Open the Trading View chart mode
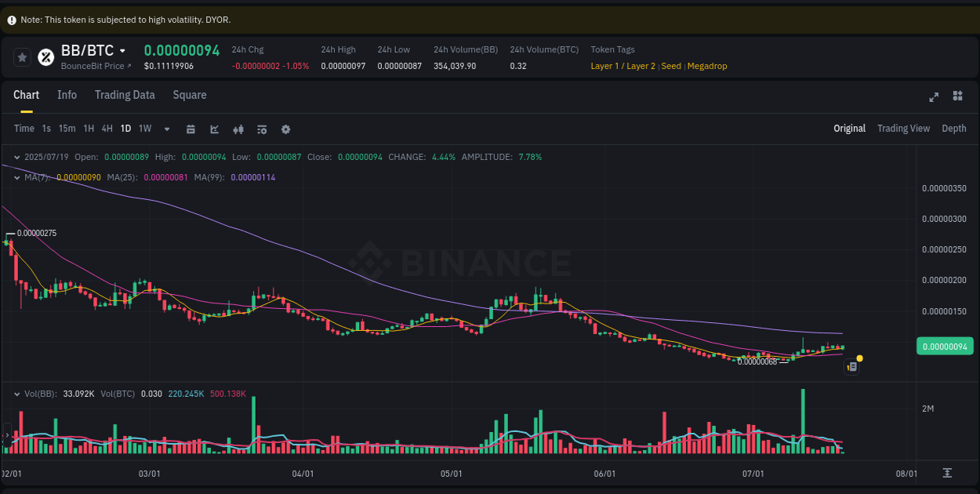 click(903, 128)
